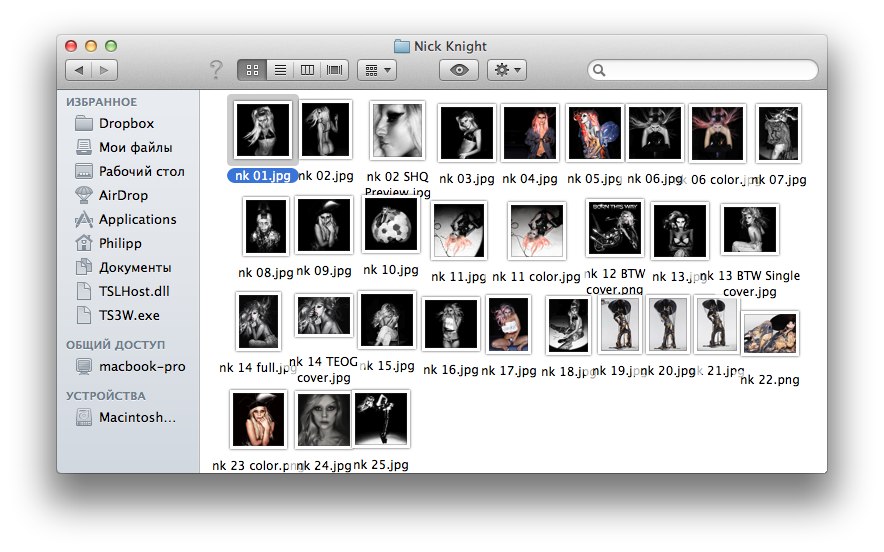Switch to icon view

pyautogui.click(x=252, y=70)
